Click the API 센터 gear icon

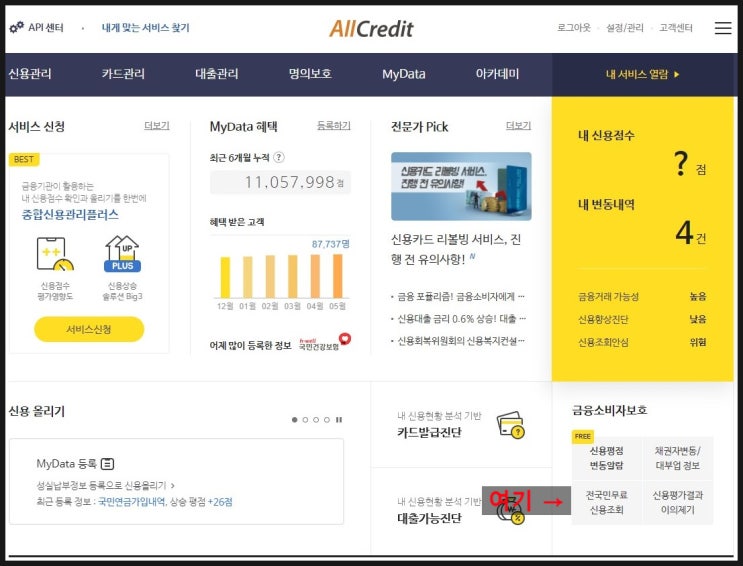point(17,27)
